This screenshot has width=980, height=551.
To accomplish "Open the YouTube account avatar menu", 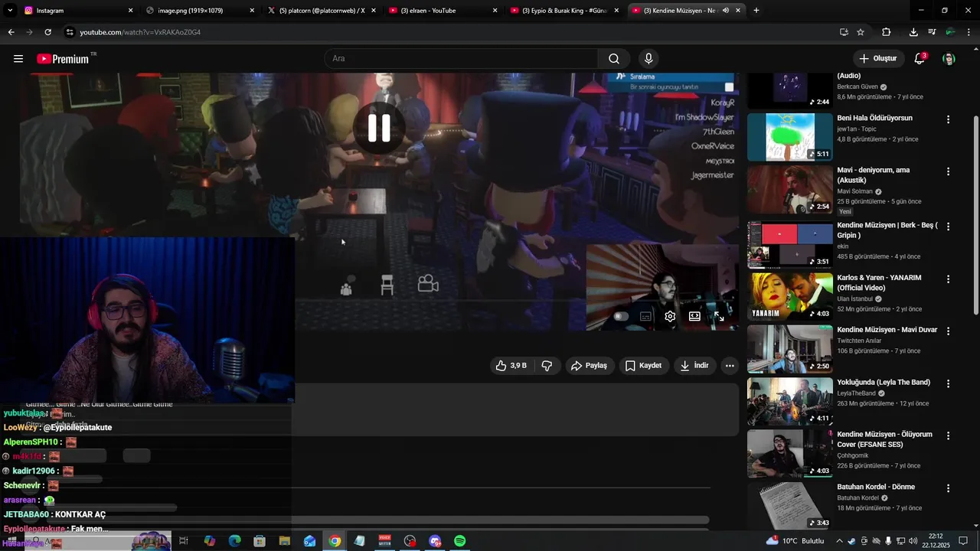I will click(949, 59).
